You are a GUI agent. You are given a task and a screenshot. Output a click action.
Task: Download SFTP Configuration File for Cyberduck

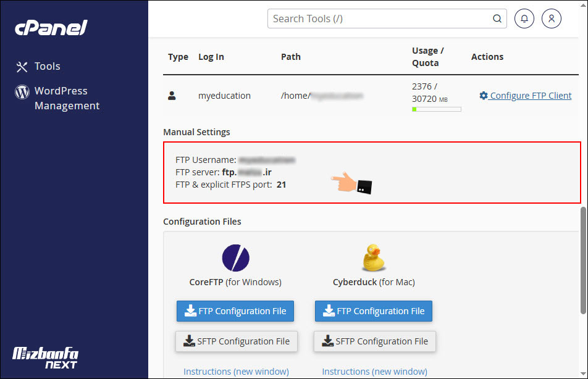pos(374,341)
